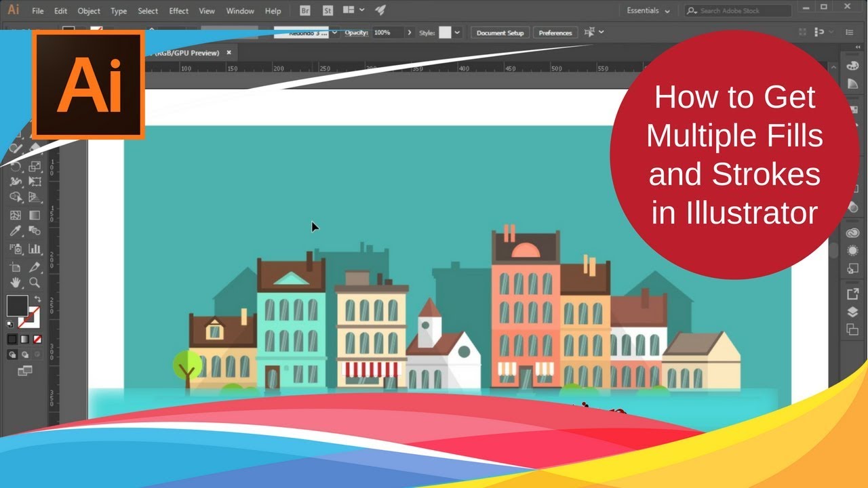The width and height of the screenshot is (868, 488).
Task: Open the Color Guide panel
Action: pyautogui.click(x=852, y=83)
